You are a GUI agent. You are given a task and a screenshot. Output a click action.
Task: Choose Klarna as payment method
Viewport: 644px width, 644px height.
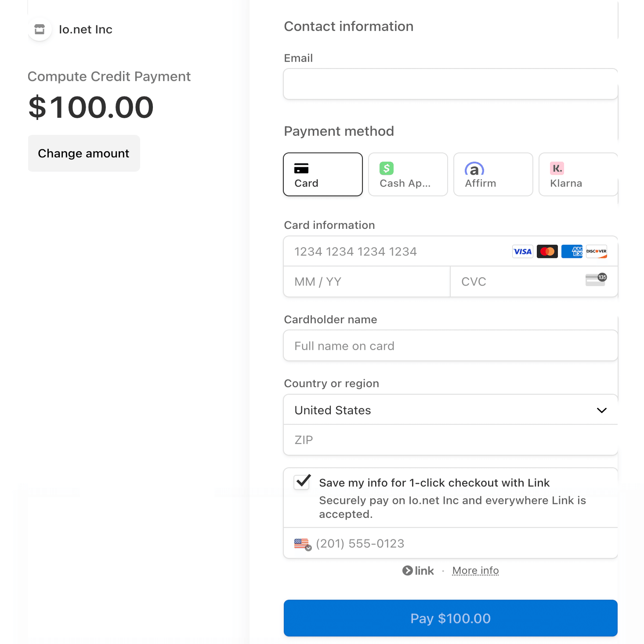[x=578, y=174]
